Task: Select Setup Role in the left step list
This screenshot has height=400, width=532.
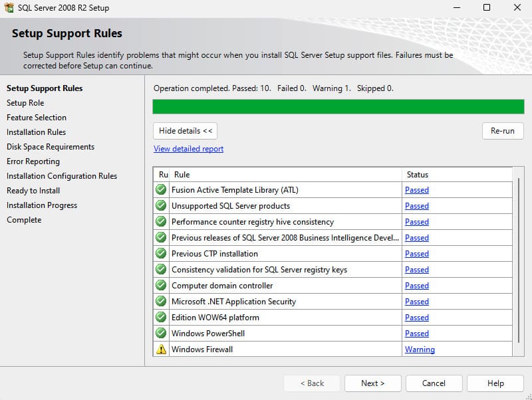Action: tap(25, 103)
